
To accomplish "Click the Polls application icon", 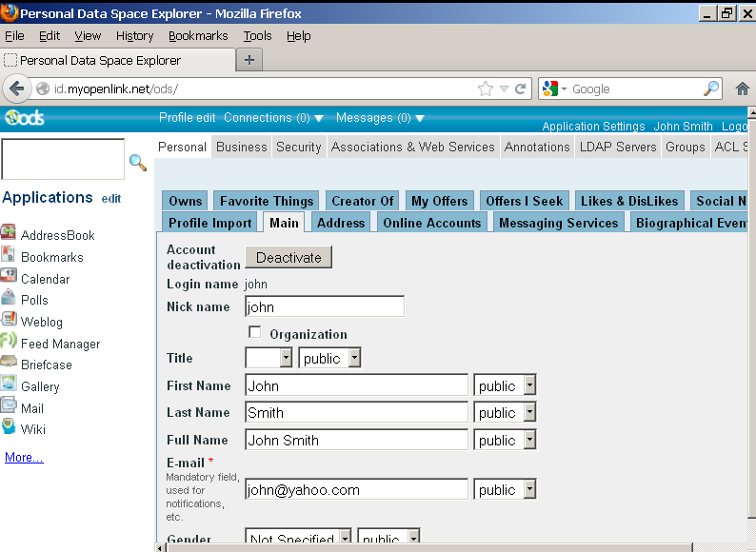I will (x=9, y=299).
